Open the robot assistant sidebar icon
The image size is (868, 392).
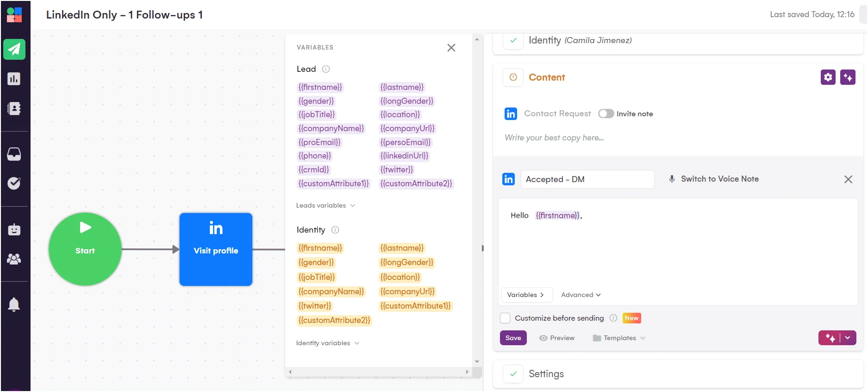pyautogui.click(x=14, y=229)
